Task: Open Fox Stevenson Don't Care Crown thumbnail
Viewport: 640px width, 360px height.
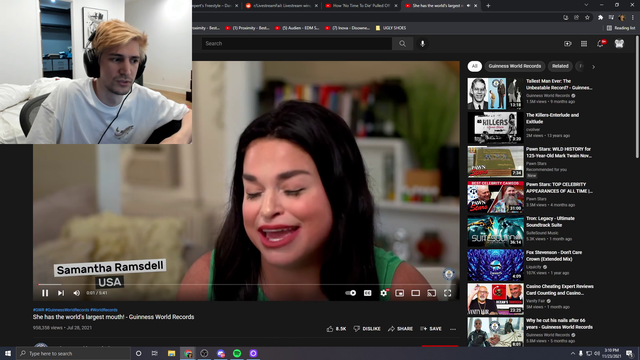Action: pyautogui.click(x=495, y=265)
